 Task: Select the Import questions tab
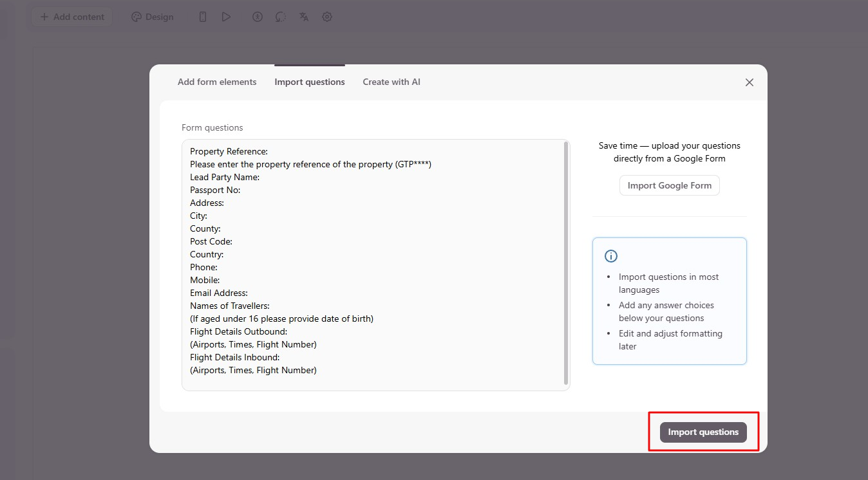[x=310, y=82]
